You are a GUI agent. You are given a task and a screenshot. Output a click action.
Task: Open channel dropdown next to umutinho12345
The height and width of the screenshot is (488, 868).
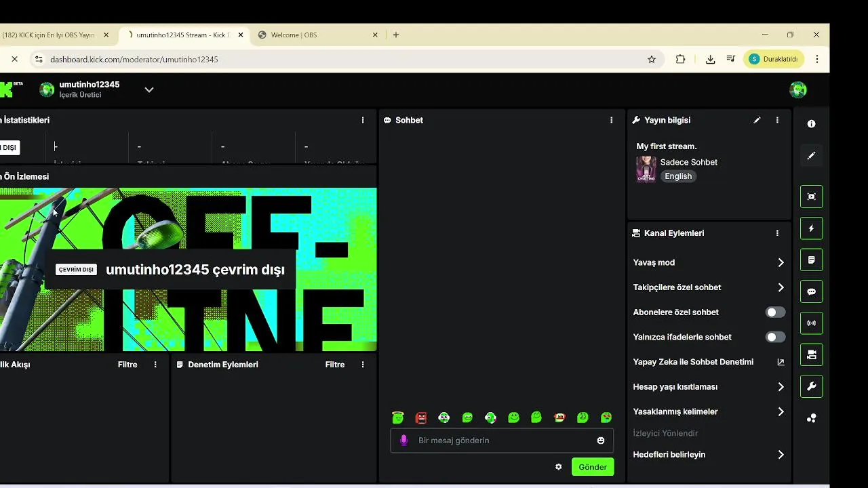tap(149, 89)
